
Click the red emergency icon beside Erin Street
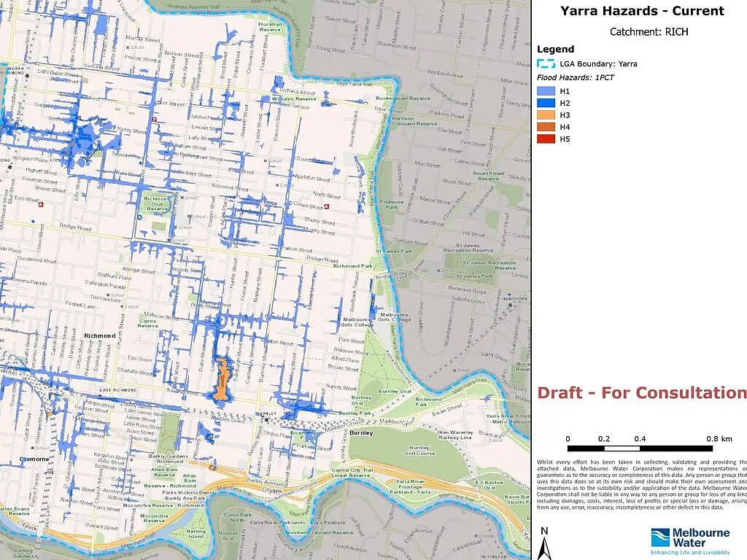pos(42,204)
